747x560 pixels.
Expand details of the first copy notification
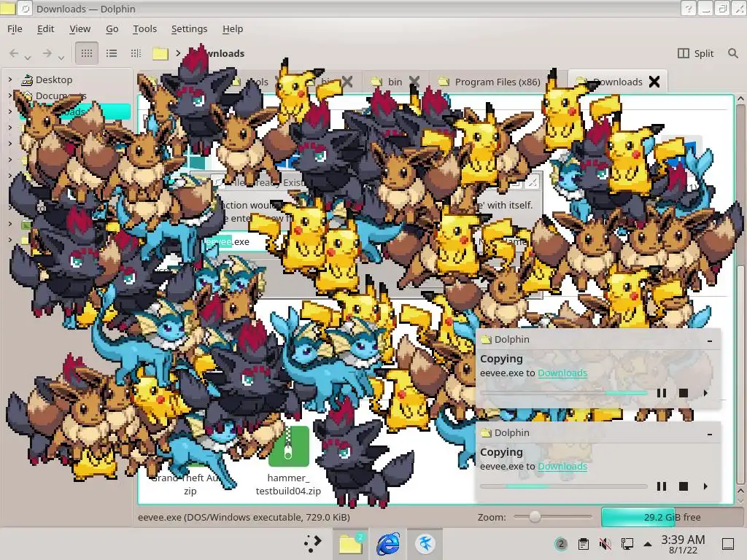click(705, 393)
